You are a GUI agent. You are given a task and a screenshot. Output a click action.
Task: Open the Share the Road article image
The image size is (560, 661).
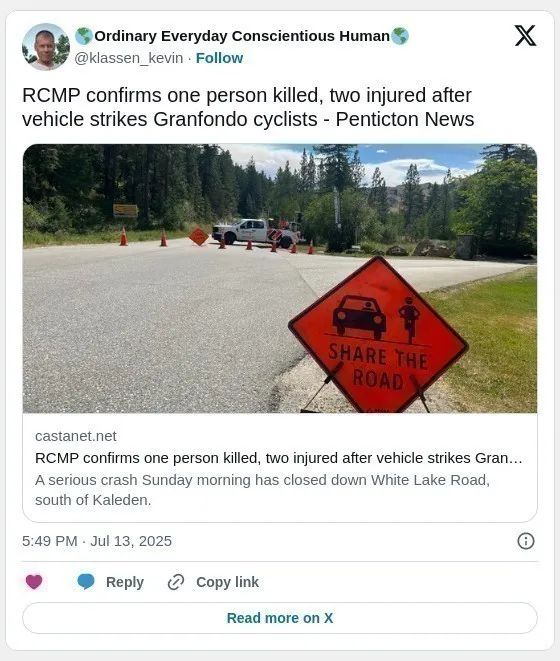click(x=280, y=278)
